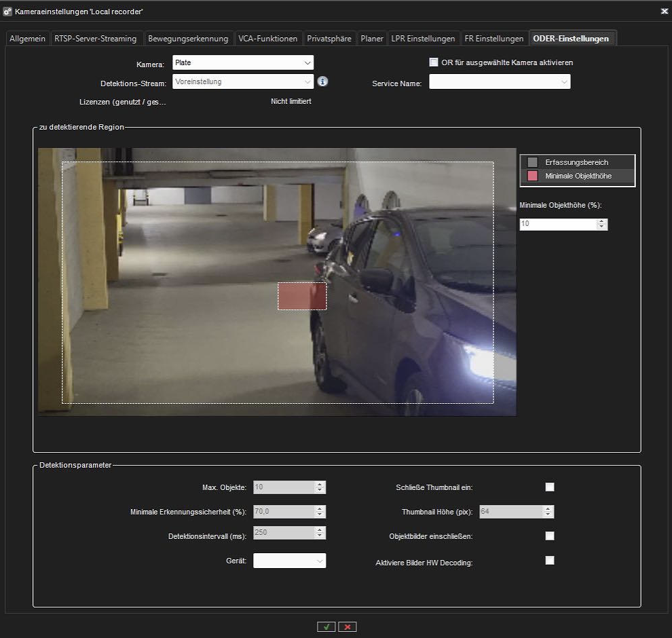
Task: Click the Thumbnail Höhe (pix) field
Action: coord(511,512)
